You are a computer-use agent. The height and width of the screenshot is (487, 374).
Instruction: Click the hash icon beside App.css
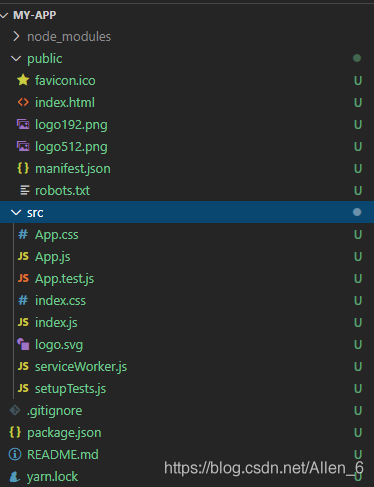[x=23, y=234]
